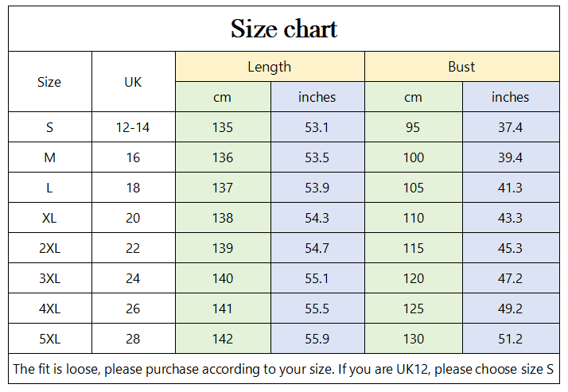The width and height of the screenshot is (568, 392).
Task: Select the S size label
Action: 49,127
